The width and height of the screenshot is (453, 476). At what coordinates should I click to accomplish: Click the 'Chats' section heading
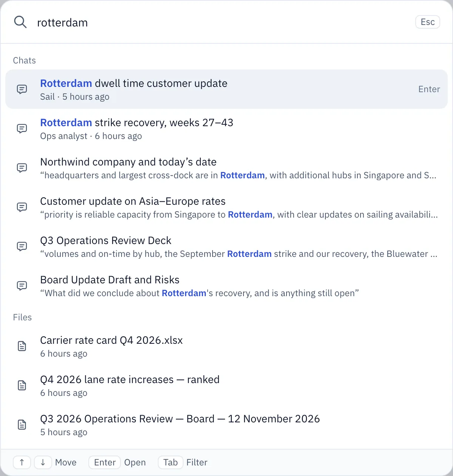[x=24, y=60]
